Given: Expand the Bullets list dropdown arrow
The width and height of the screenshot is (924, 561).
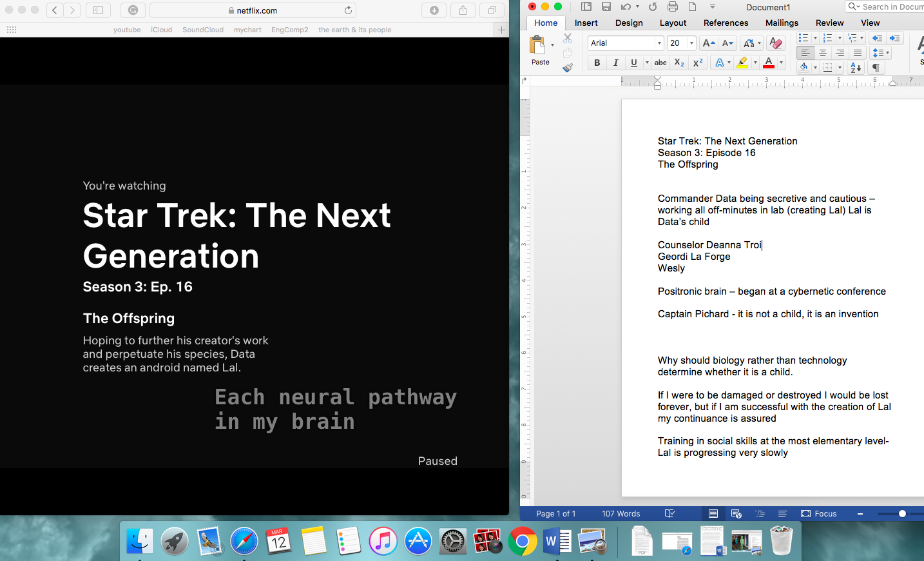Looking at the screenshot, I should click(x=815, y=38).
